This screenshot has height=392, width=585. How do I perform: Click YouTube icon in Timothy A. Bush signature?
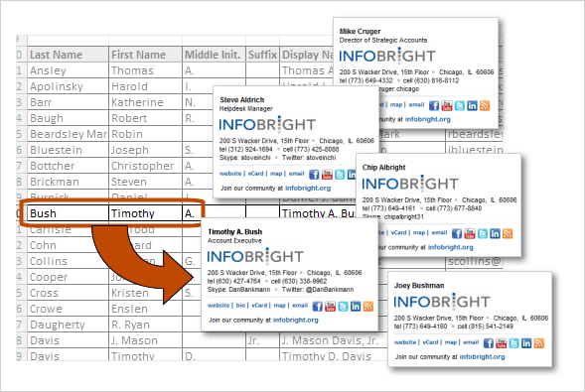click(x=330, y=307)
